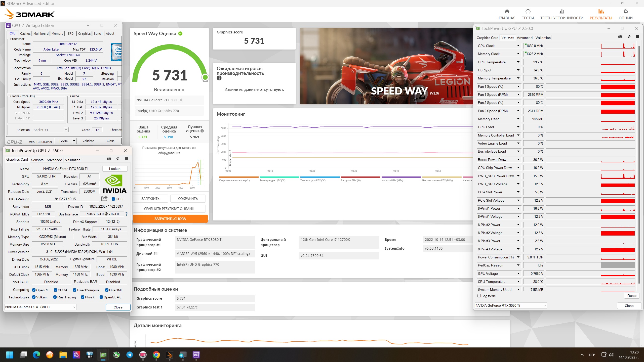The width and height of the screenshot is (644, 362).
Task: Click ЗАПУСТИТЬ СНОВА orange button
Action: tap(170, 218)
